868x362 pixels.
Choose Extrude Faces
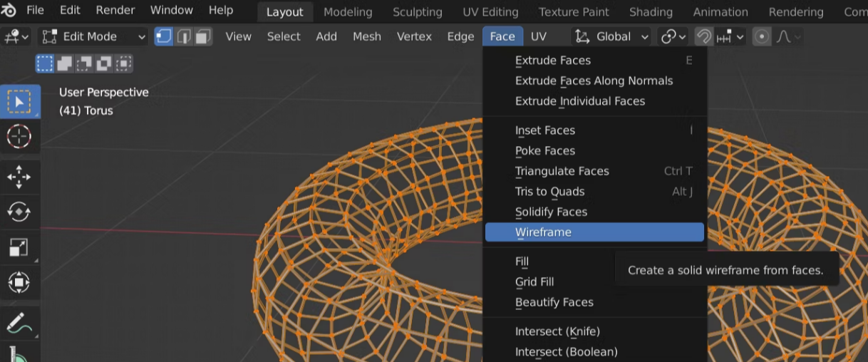(x=594, y=61)
